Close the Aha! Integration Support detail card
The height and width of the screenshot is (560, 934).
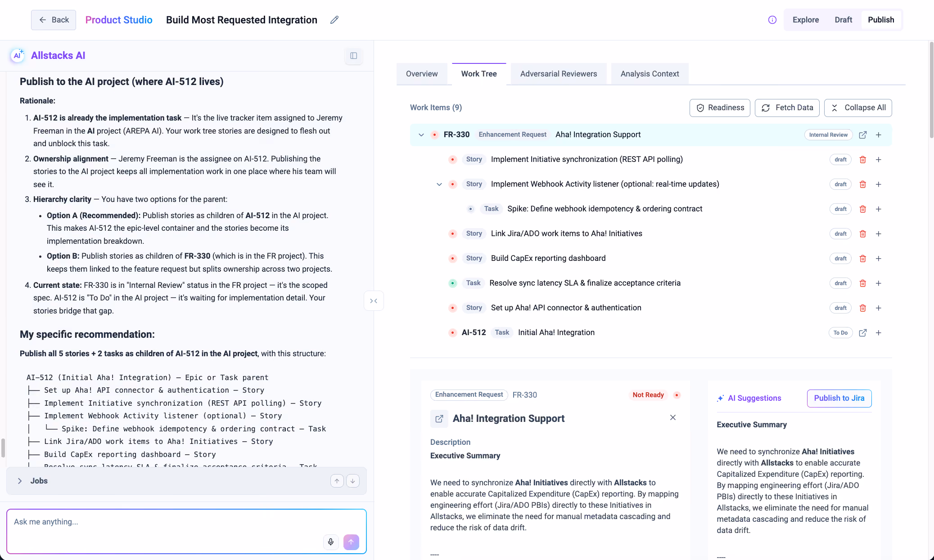point(673,417)
